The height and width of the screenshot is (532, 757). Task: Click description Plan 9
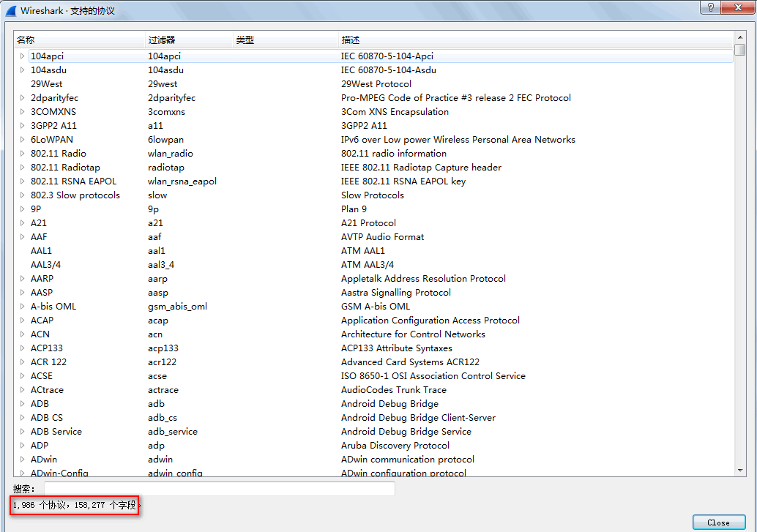tap(354, 209)
